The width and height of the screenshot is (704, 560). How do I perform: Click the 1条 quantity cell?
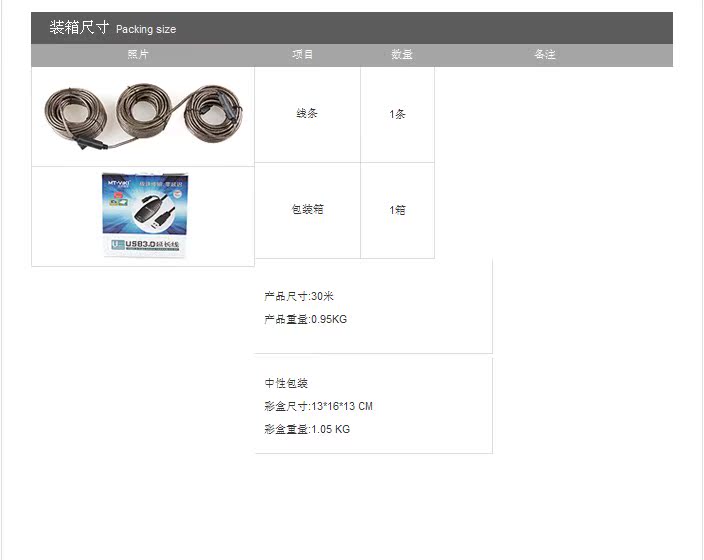pos(397,114)
